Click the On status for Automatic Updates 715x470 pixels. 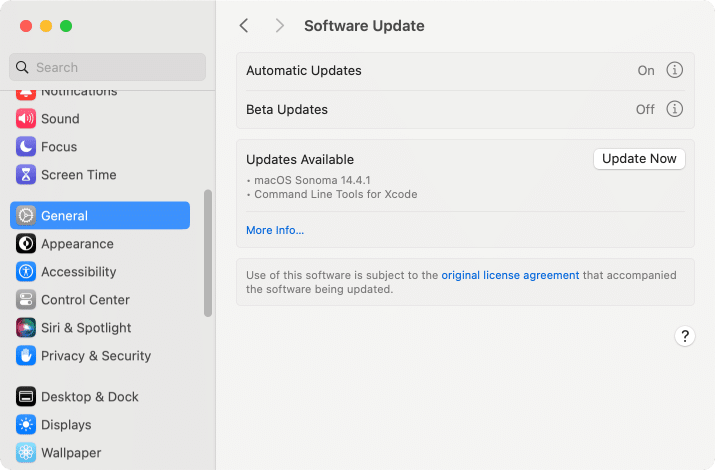click(646, 71)
